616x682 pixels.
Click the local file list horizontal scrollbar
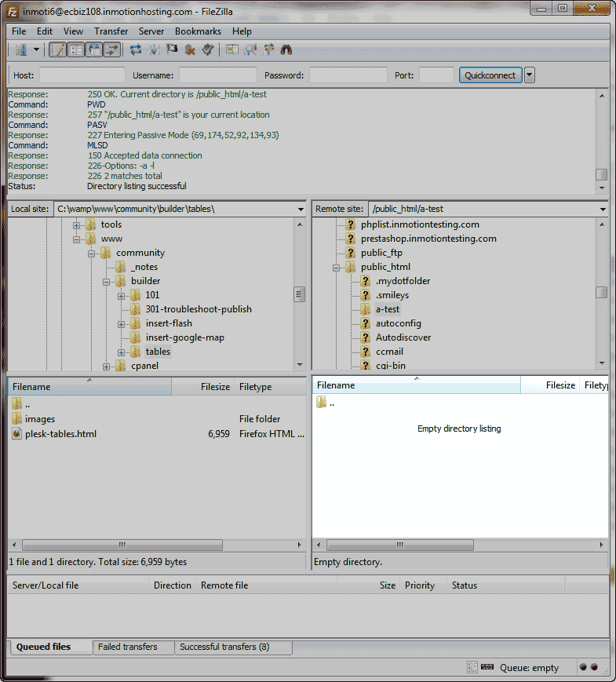[x=122, y=545]
